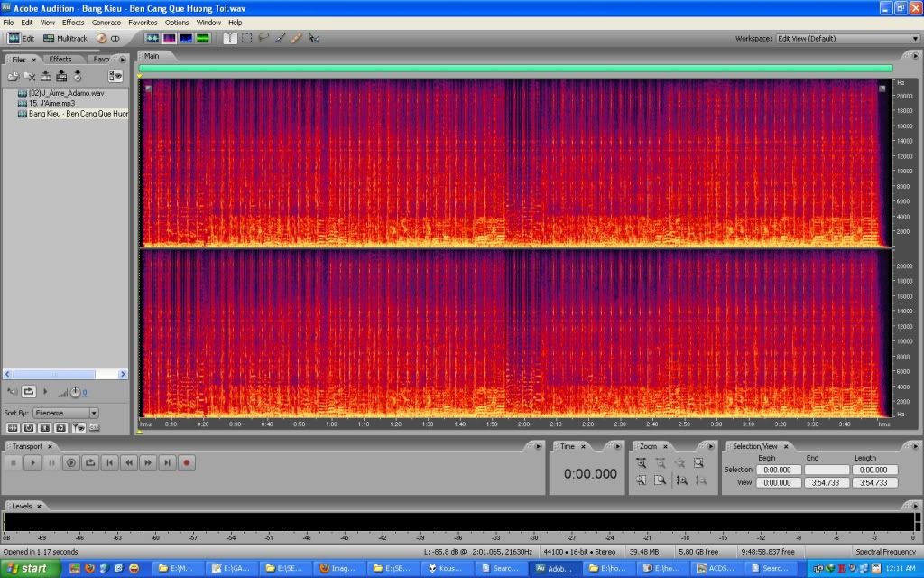Open Time panel options menu arrow
The image size is (924, 578).
click(617, 446)
